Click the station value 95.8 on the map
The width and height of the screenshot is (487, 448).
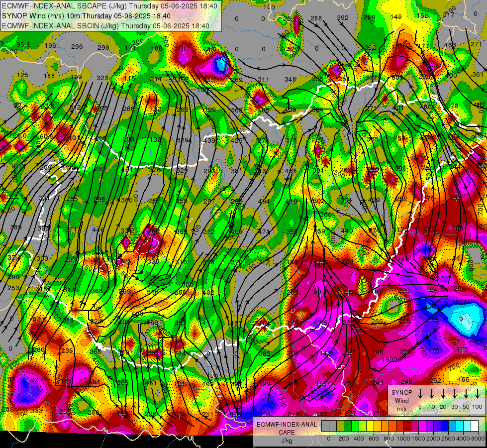click(23, 45)
